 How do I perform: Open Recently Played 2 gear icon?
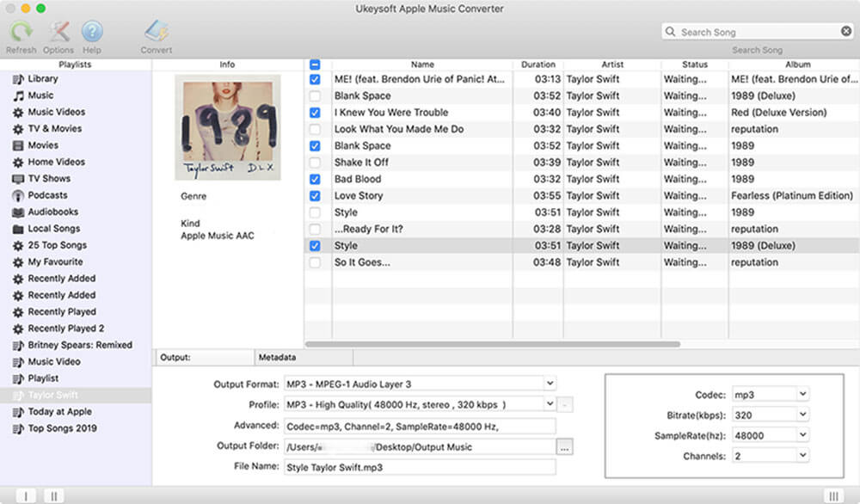(18, 329)
